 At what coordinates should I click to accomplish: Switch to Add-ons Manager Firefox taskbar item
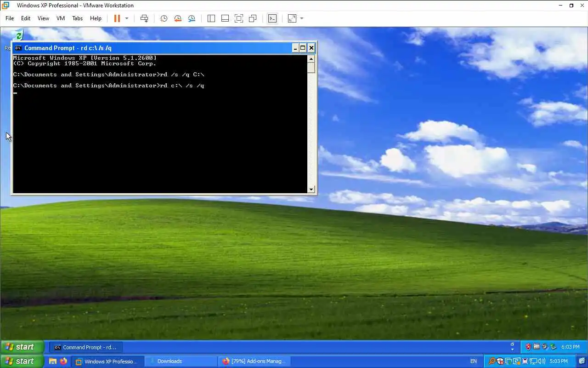click(254, 361)
